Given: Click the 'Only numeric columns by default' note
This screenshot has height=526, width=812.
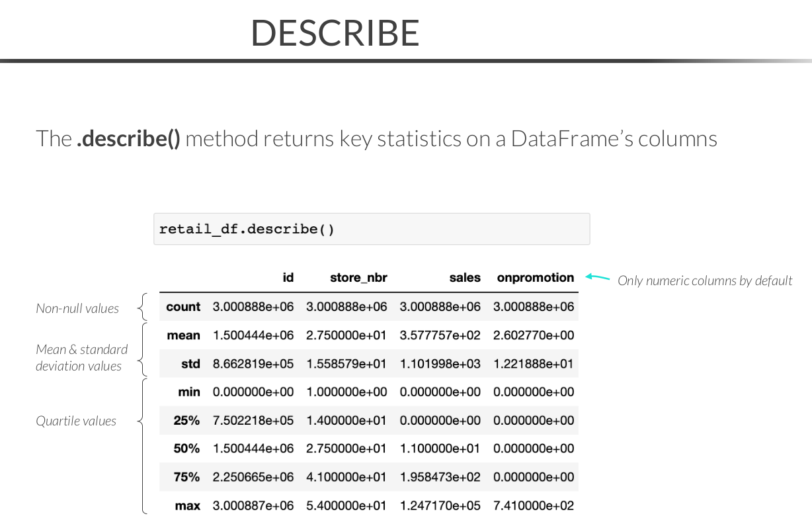Looking at the screenshot, I should pyautogui.click(x=704, y=281).
